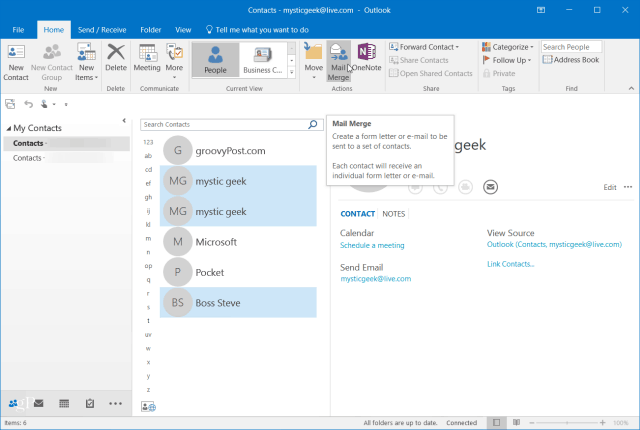Click the search magnifier icon
This screenshot has width=640, height=430.
point(313,124)
